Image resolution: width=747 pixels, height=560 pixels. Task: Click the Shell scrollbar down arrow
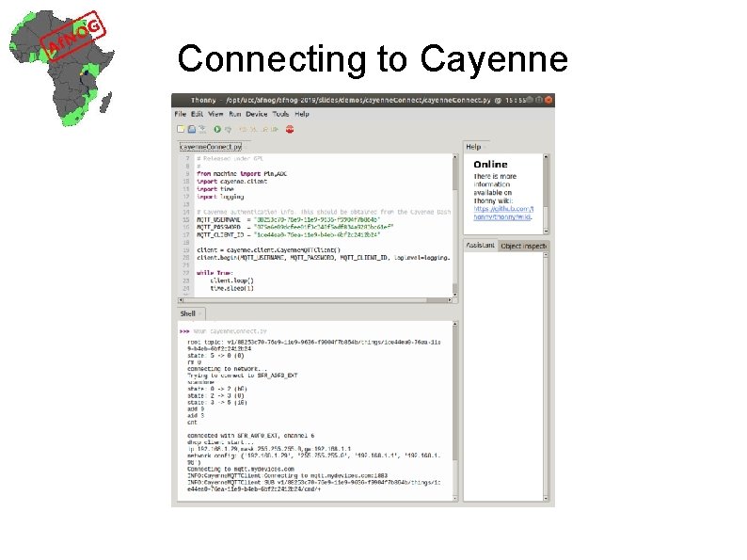455,498
